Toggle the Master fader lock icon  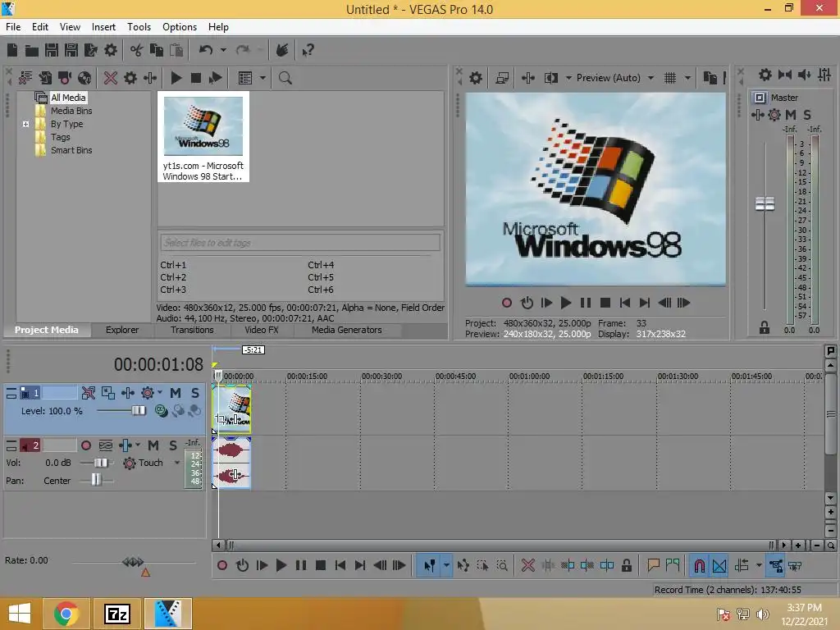[765, 328]
